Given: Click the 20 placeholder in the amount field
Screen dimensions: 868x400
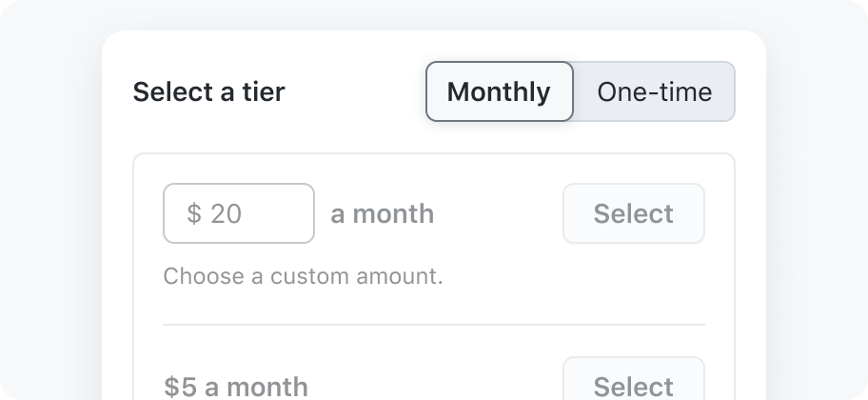Looking at the screenshot, I should [227, 213].
